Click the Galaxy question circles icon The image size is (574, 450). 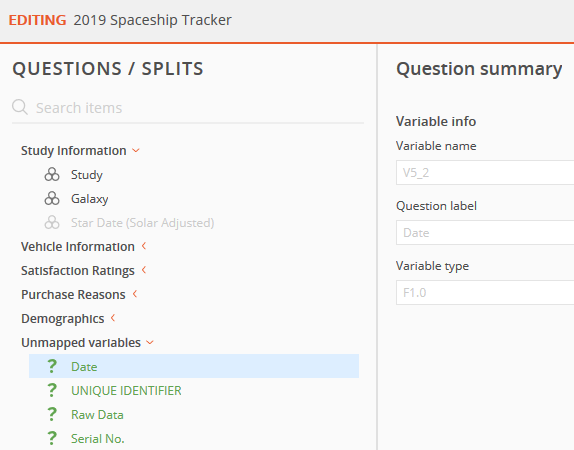coord(52,198)
